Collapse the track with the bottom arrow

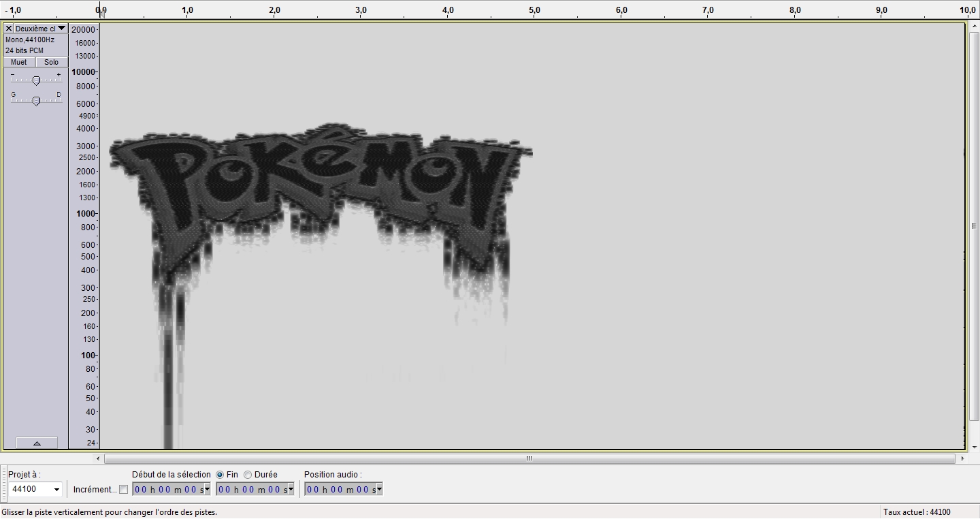pos(37,443)
